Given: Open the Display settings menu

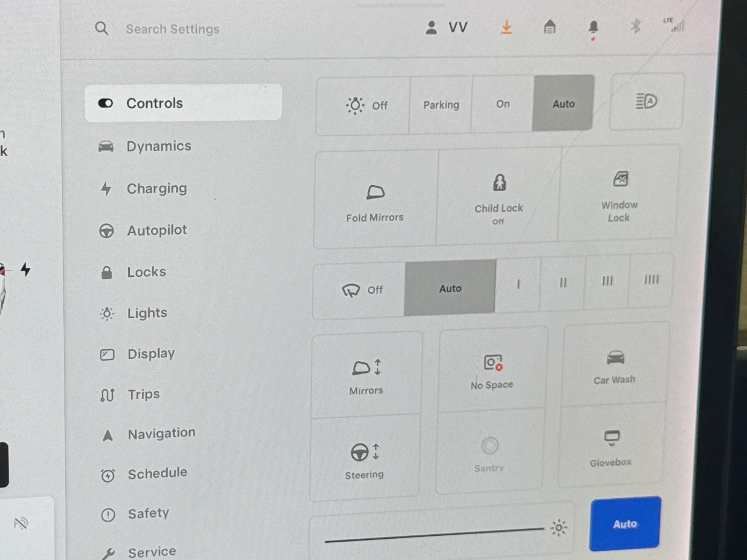Looking at the screenshot, I should pos(137,354).
